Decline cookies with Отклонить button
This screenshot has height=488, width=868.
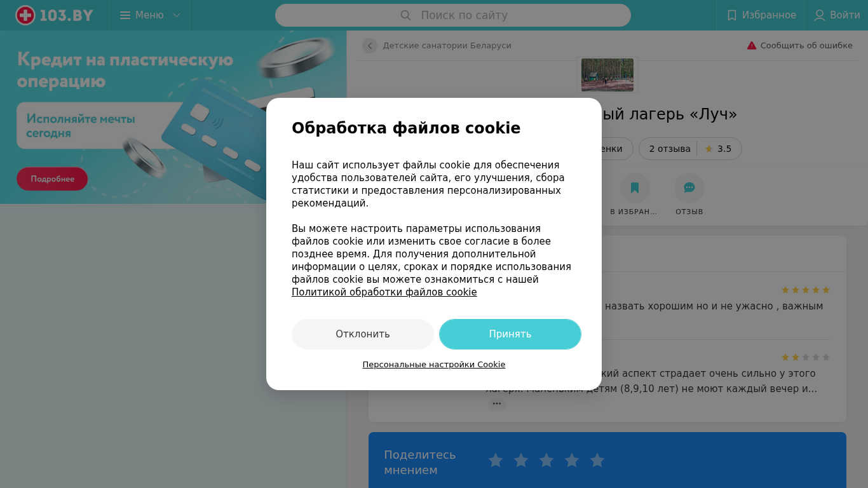(x=363, y=334)
